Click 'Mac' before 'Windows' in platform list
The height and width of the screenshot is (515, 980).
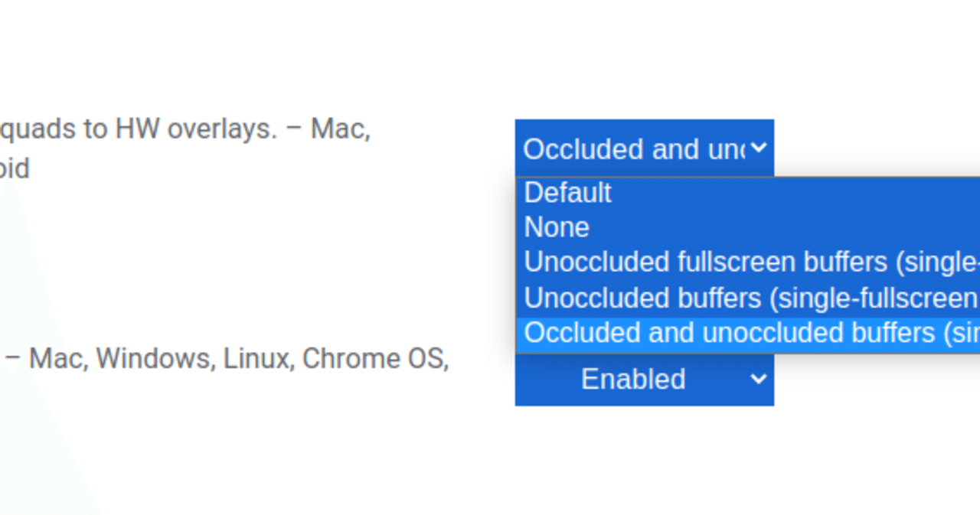pos(55,358)
